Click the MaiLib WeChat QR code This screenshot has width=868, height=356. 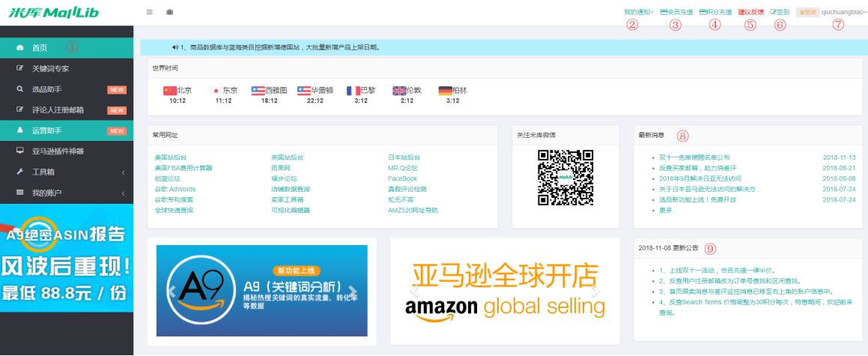click(565, 178)
